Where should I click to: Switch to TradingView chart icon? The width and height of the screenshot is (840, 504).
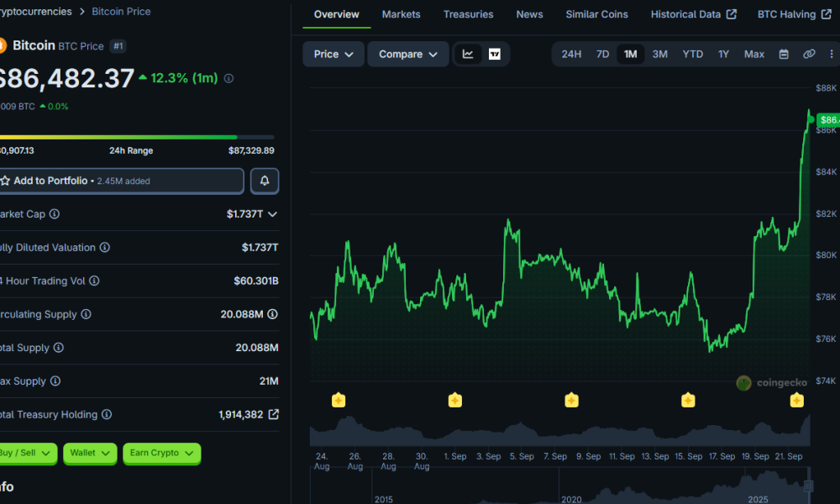point(495,54)
